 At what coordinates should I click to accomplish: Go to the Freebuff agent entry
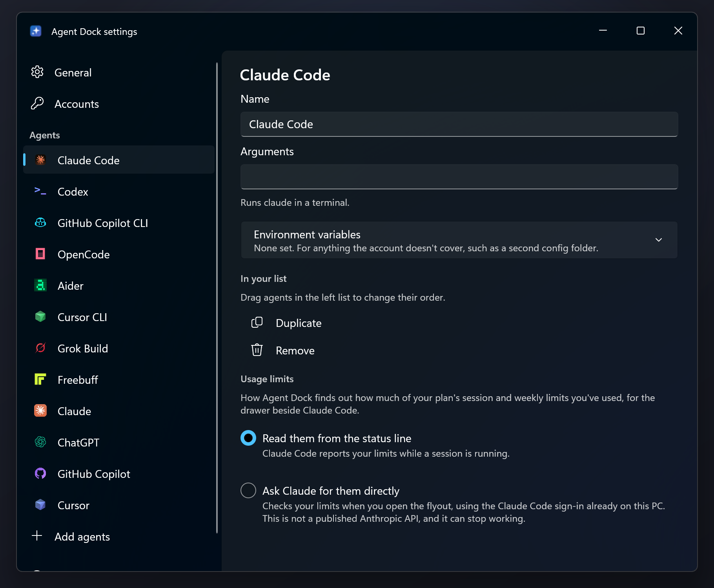(x=119, y=379)
